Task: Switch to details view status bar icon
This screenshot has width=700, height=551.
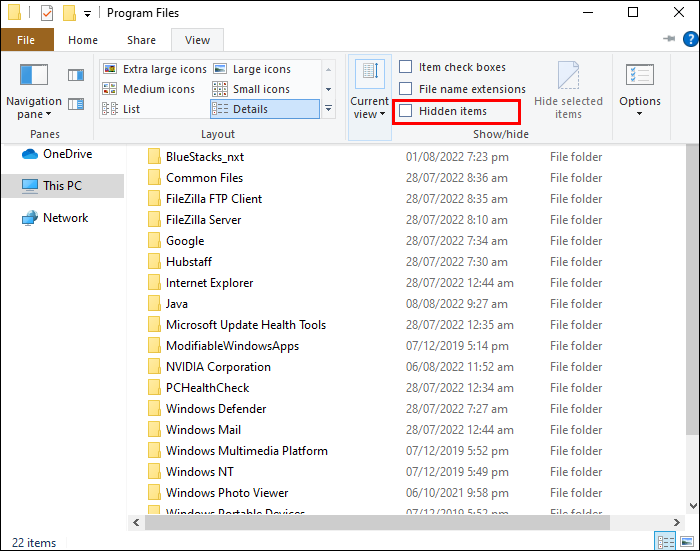Action: pos(666,542)
